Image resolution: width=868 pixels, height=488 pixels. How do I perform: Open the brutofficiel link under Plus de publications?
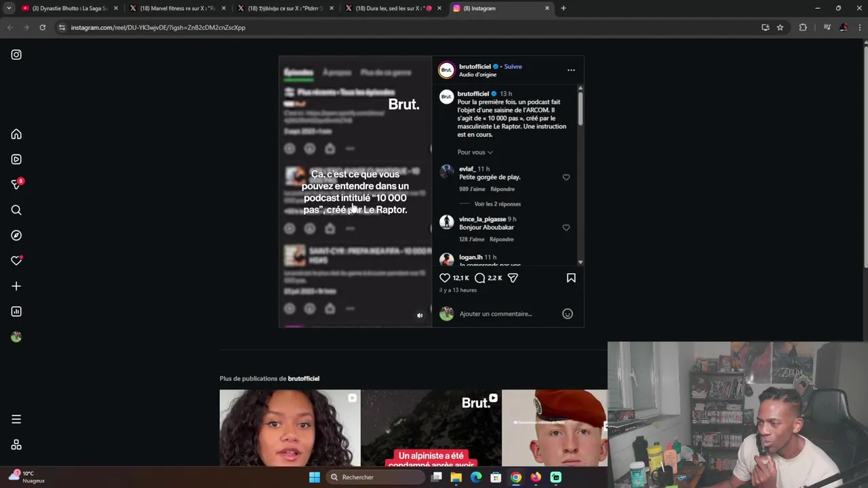coord(303,378)
